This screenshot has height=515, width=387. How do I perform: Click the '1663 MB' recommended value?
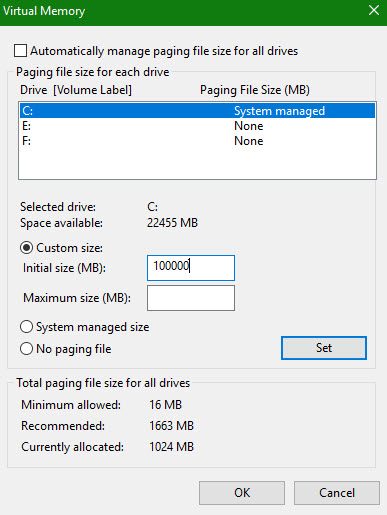[x=171, y=426]
